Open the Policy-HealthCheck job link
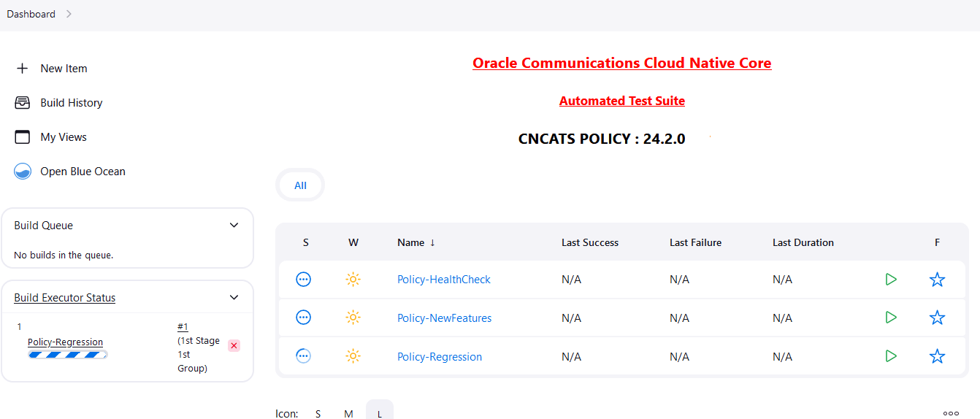980x419 pixels. click(x=444, y=280)
